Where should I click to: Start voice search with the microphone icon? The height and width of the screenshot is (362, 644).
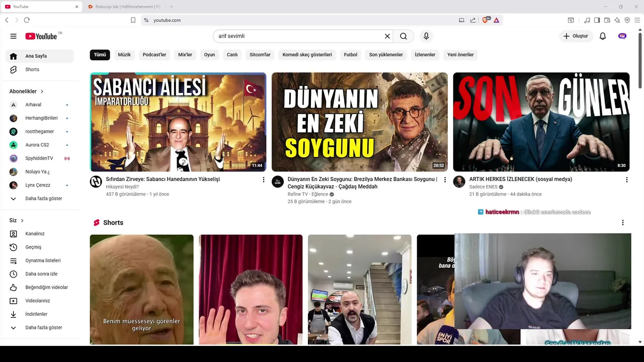426,36
